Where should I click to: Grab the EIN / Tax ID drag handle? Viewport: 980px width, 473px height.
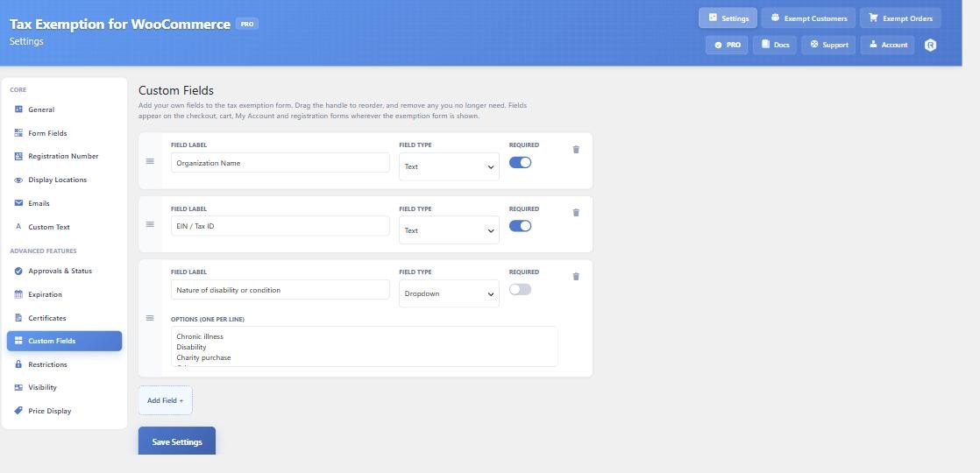click(150, 224)
